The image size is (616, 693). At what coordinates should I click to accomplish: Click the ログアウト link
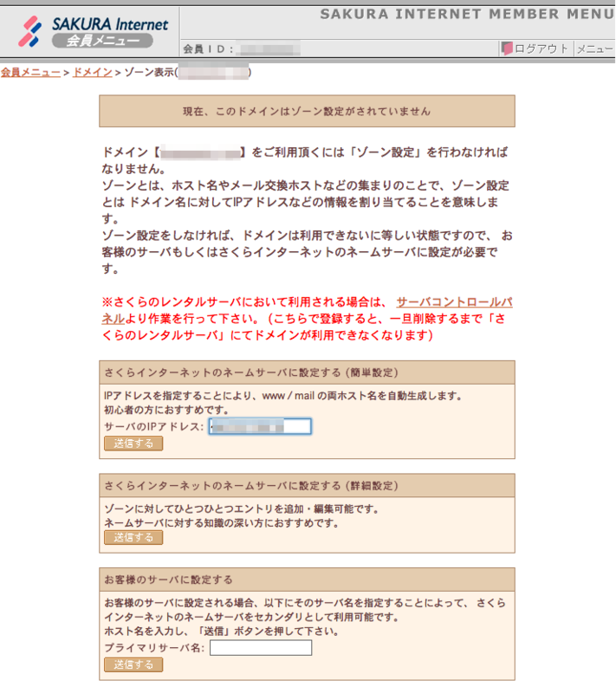point(541,49)
